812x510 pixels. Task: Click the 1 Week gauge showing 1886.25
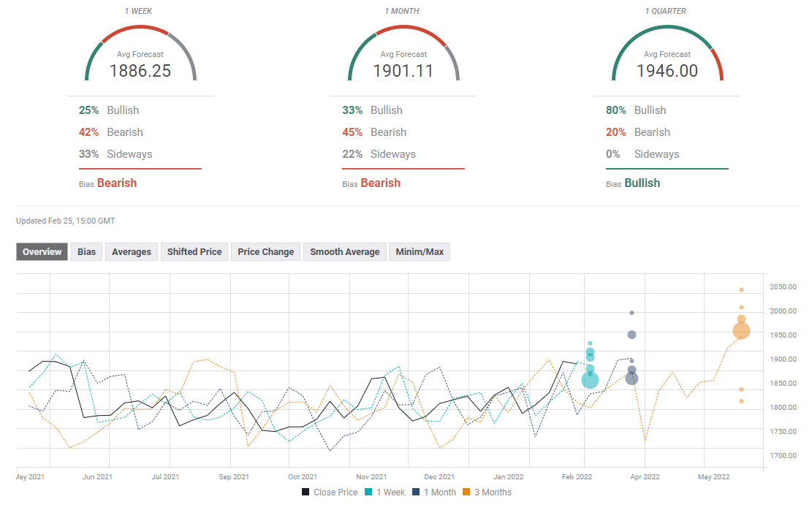pos(141,58)
